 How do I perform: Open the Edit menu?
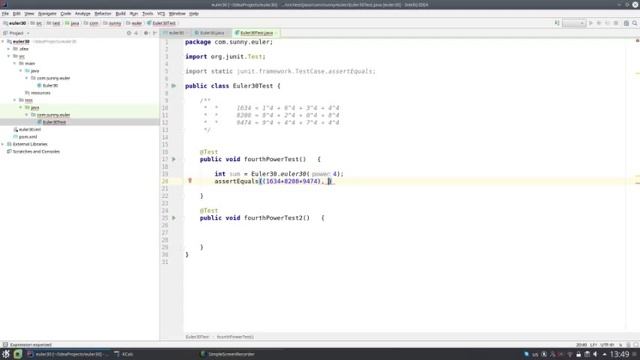(x=17, y=13)
